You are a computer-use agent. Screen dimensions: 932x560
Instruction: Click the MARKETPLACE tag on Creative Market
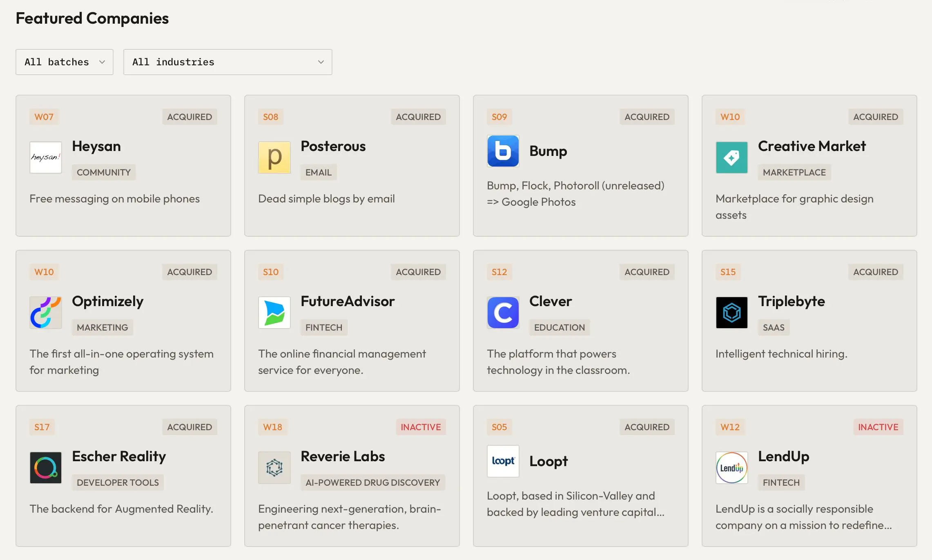(x=794, y=172)
